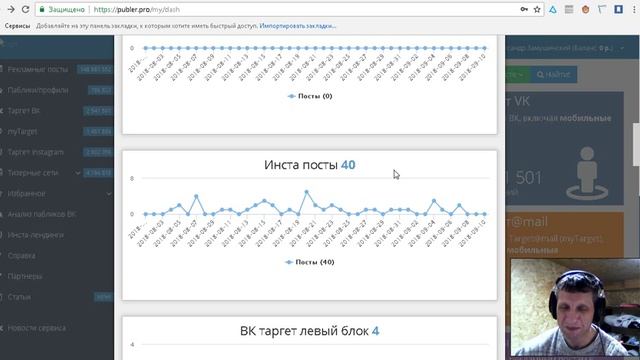Open Справка in the sidebar

[x=21, y=256]
